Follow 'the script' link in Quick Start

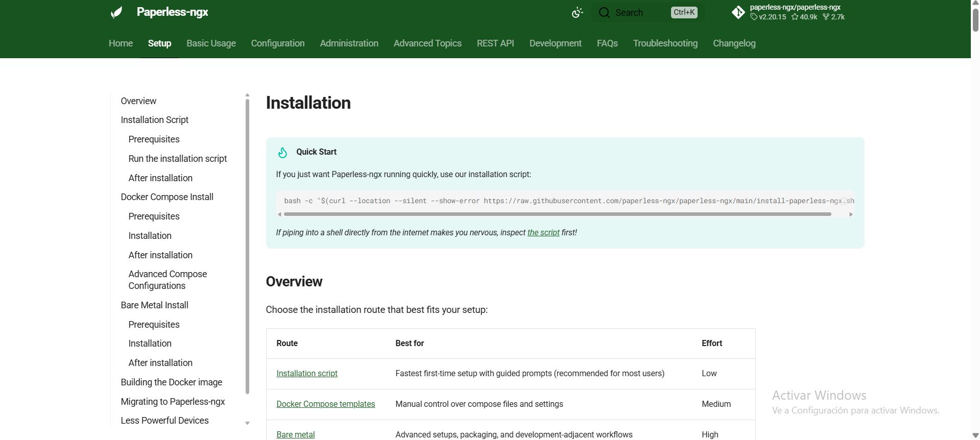(x=543, y=233)
